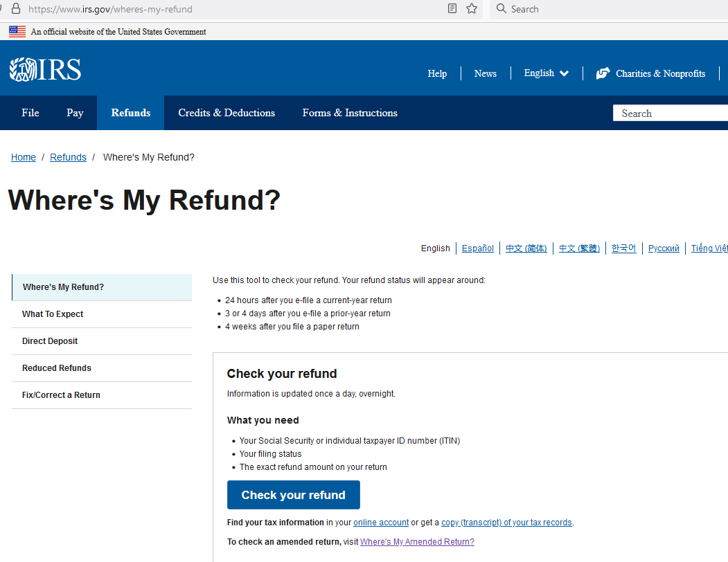Switch page language to Español
The height and width of the screenshot is (562, 728).
pyautogui.click(x=478, y=248)
